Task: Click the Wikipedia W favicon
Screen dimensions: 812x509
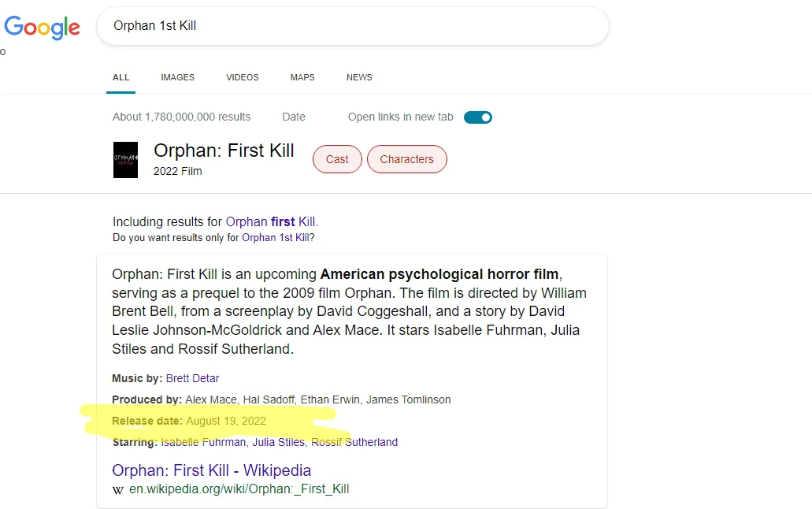Action: coord(118,490)
